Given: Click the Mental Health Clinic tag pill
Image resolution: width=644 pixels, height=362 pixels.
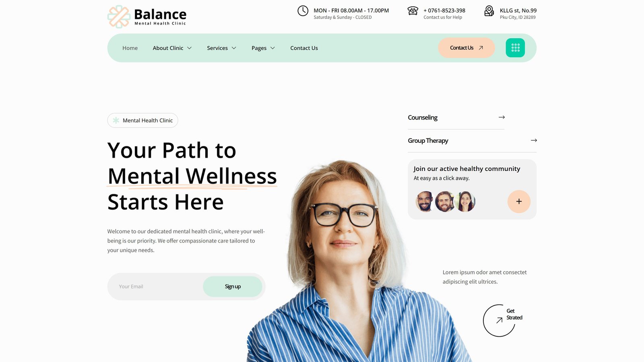Looking at the screenshot, I should click(142, 120).
